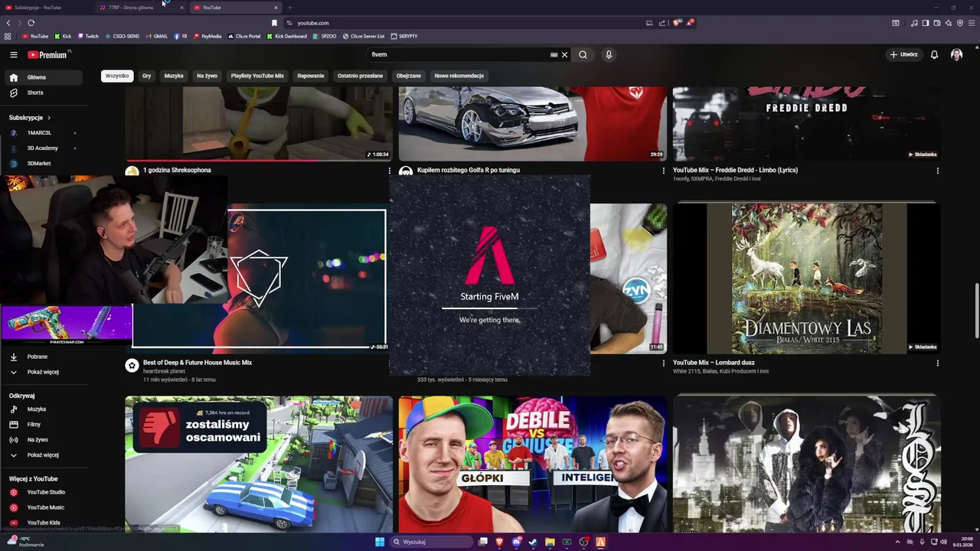The width and height of the screenshot is (980, 551).
Task: Open the wrecked Golf R video thumbnail
Action: tap(532, 123)
